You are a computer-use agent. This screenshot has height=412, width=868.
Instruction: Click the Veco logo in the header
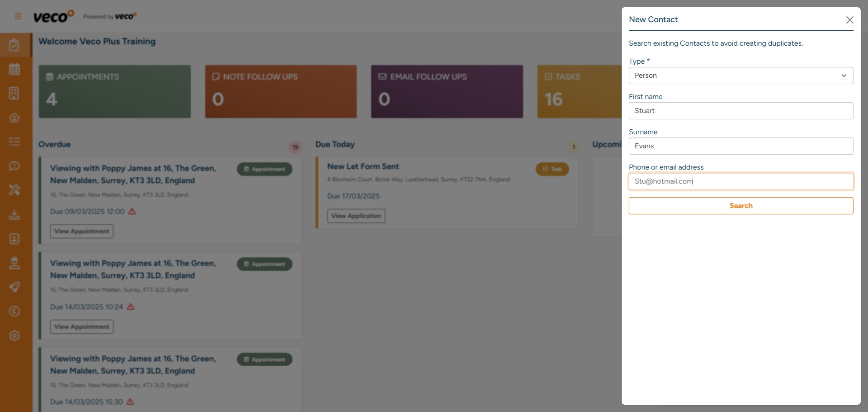[x=53, y=16]
